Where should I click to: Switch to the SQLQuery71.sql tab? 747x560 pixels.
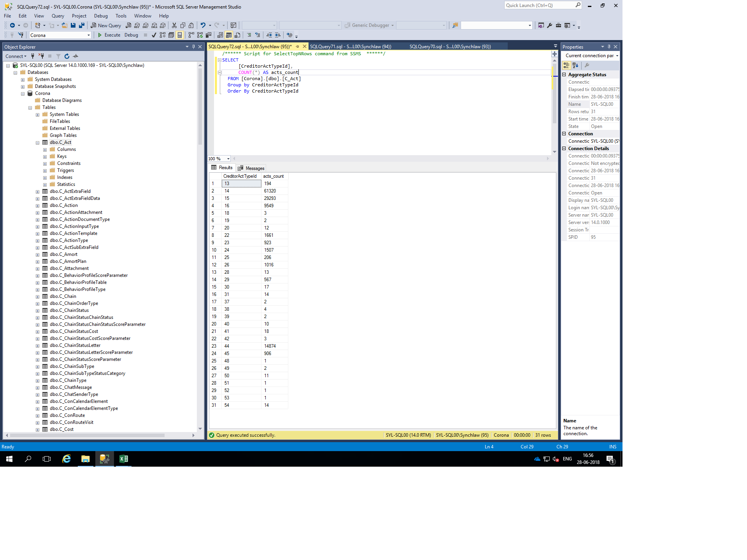point(350,47)
